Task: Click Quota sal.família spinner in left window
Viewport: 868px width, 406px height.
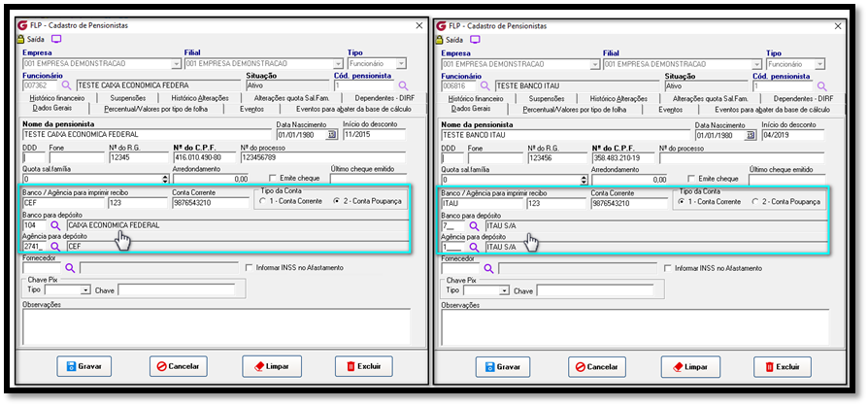Action: point(164,179)
